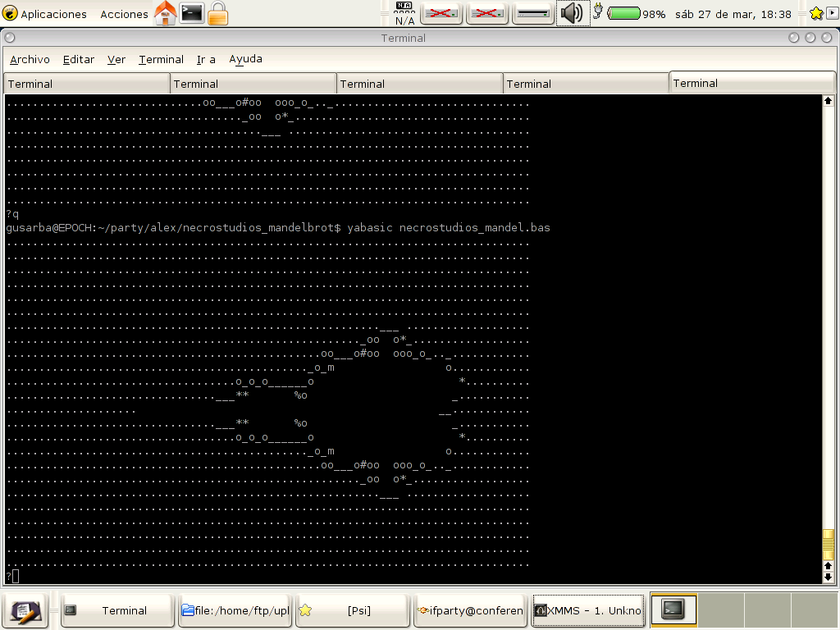
Task: Click the N/A network monitor applet
Action: [x=404, y=14]
